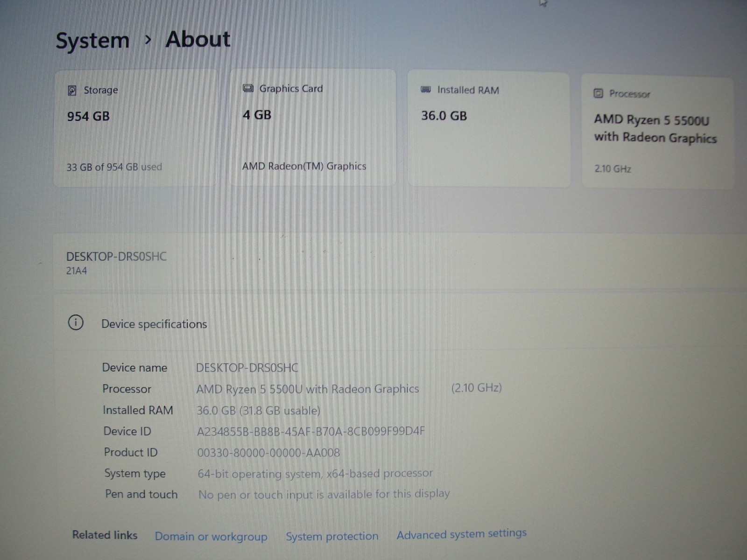Click the Device specifications info icon

click(x=76, y=322)
